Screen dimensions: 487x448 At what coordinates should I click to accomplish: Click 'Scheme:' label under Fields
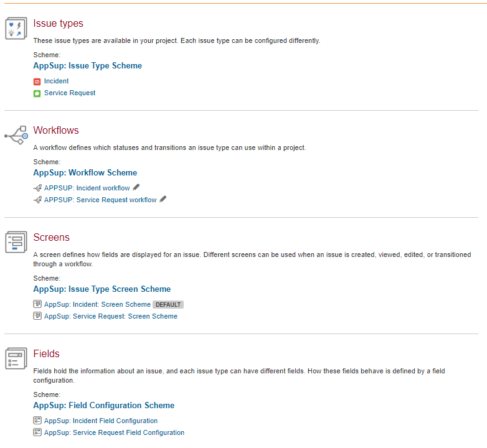(x=47, y=395)
